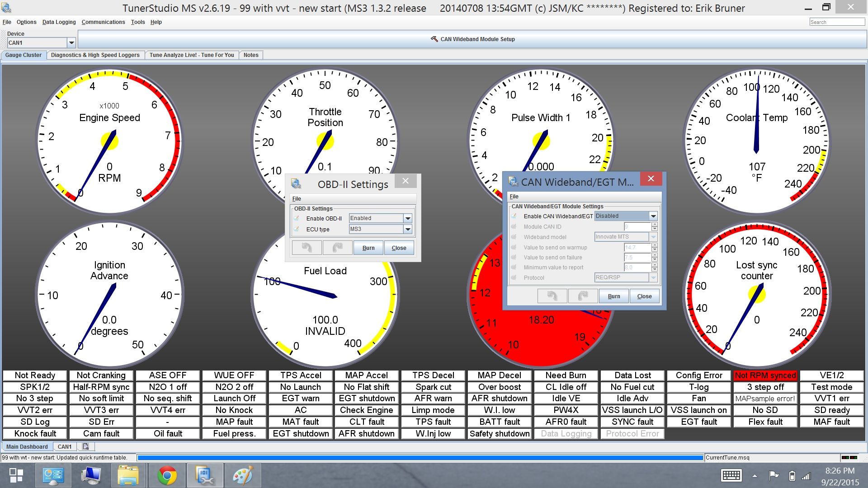
Task: Click the 'Not RPM synced' red indicator
Action: (x=765, y=375)
